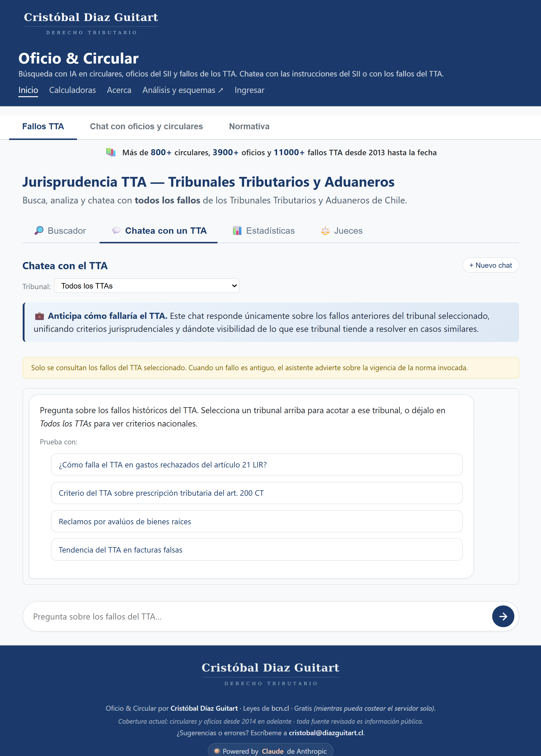
Task: Click the books icon beside circulares count
Action: [111, 152]
